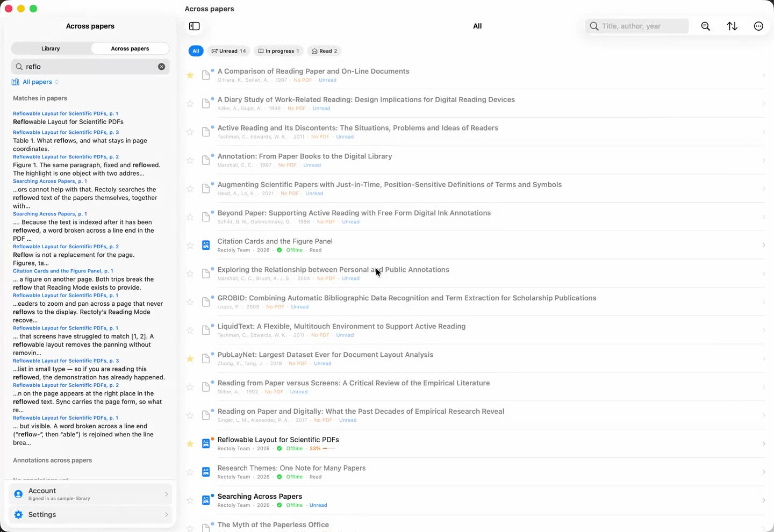
Task: Select the 'Across papers' tab
Action: pos(130,48)
